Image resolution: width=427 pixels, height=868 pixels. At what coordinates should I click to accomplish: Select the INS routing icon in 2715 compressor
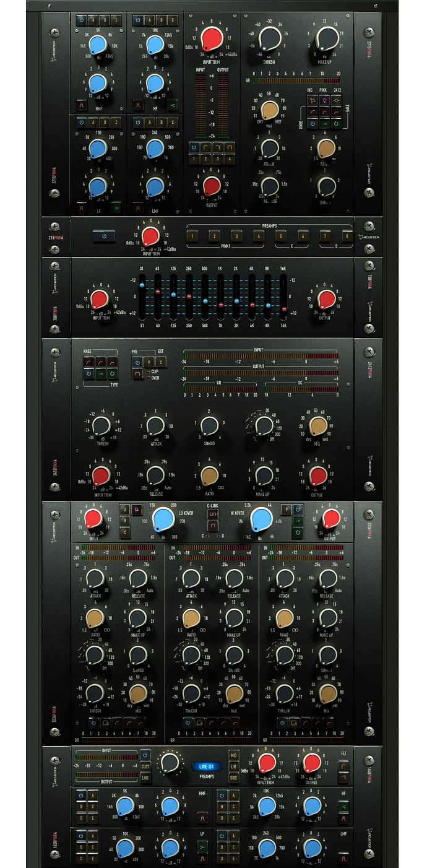point(313,99)
